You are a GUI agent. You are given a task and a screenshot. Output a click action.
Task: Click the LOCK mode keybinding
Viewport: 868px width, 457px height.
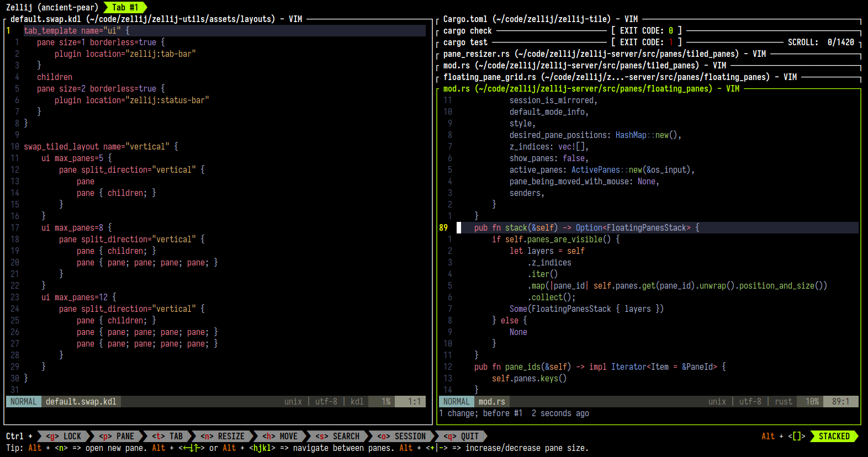pos(63,436)
